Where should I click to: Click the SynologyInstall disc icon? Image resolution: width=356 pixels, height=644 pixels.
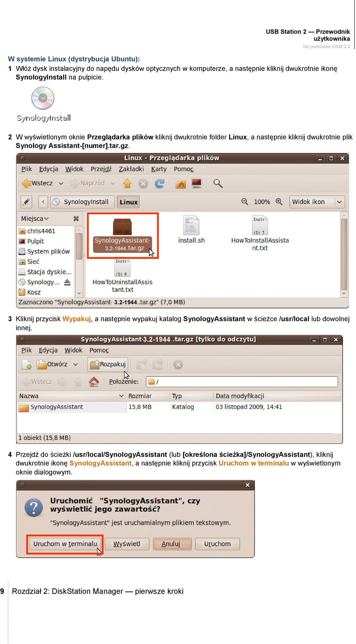43,99
